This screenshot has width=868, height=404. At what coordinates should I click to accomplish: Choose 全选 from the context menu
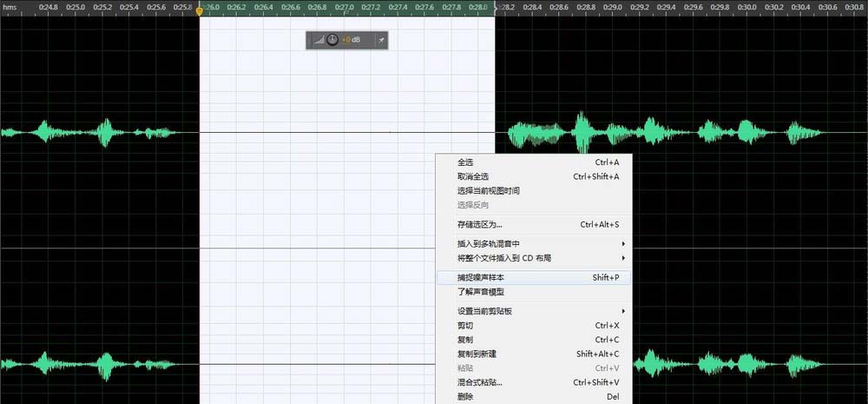533,162
